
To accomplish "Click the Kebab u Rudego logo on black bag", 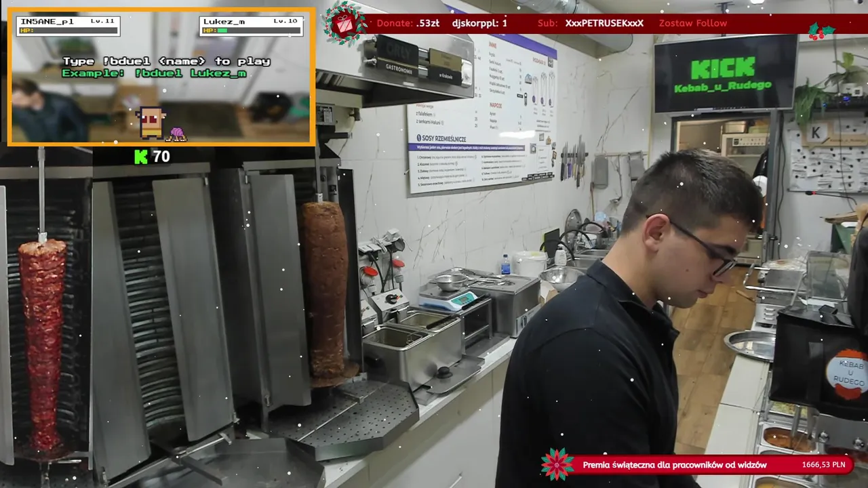I will coord(846,373).
